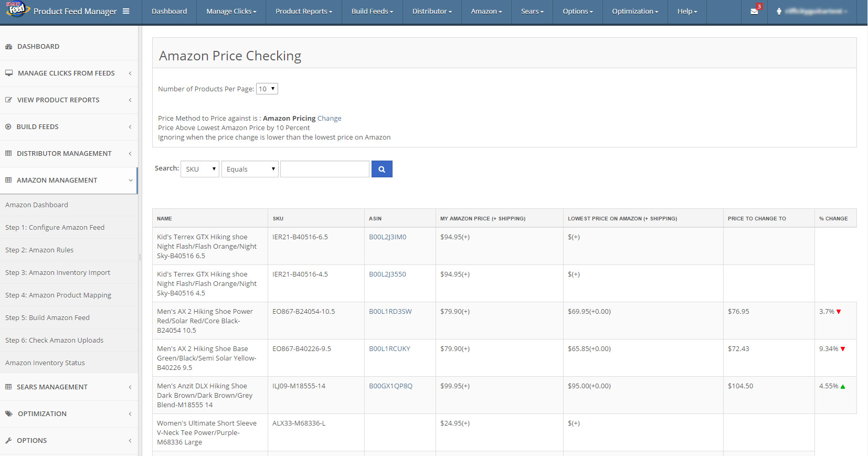Screen dimensions: 868x456
Task: Open the Equals search condition dropdown
Action: (x=250, y=169)
